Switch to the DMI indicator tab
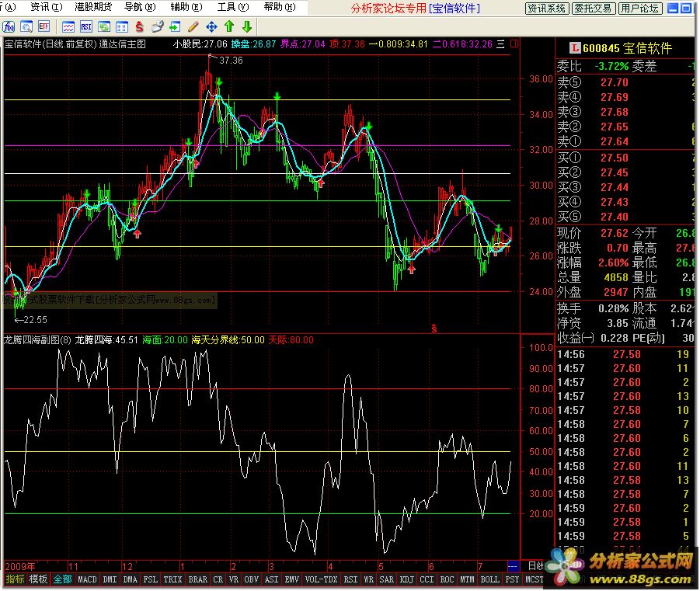The image size is (700, 591). [x=110, y=579]
